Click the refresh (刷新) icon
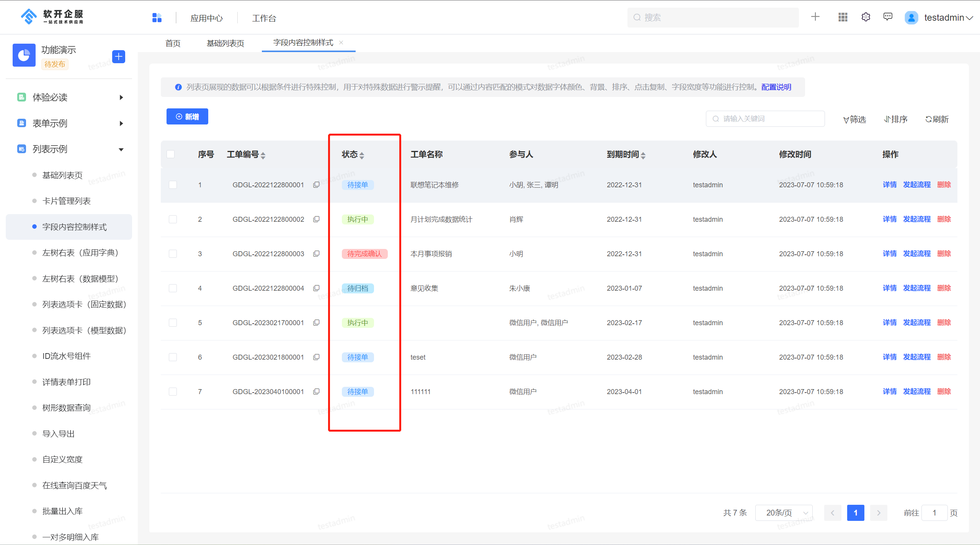The height and width of the screenshot is (545, 980). coord(936,119)
